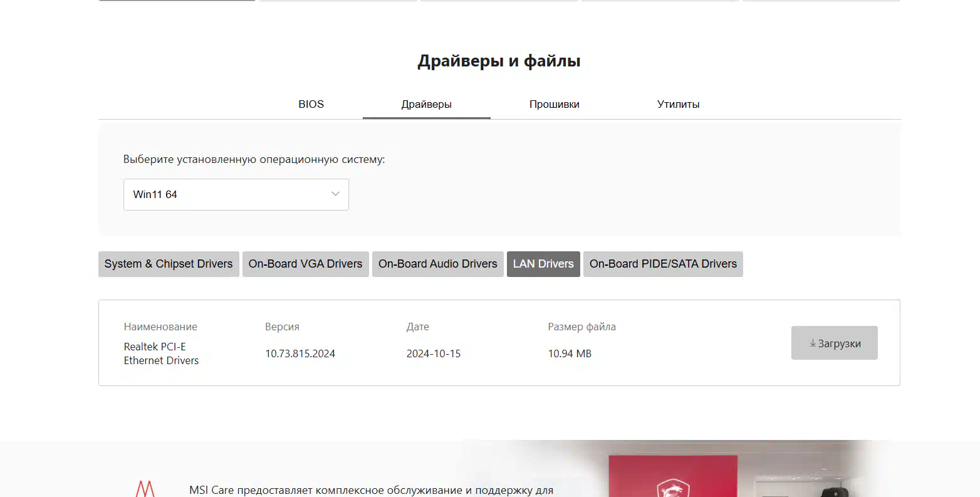This screenshot has height=497, width=980.
Task: Click the Версия column label
Action: 282,327
